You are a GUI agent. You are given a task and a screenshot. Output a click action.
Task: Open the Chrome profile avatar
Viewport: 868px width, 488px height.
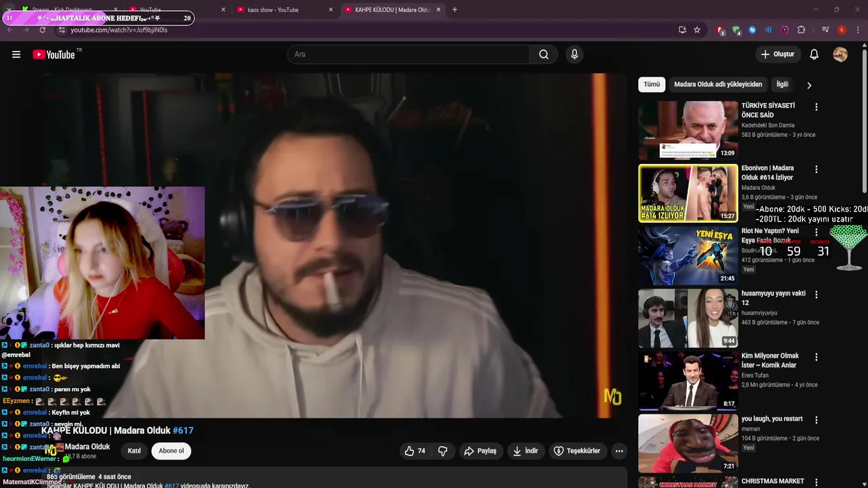coord(842,30)
